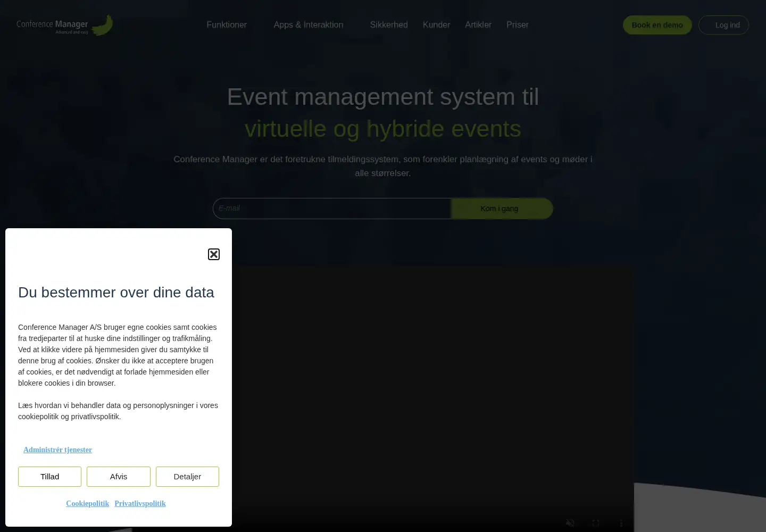Open the video player more options menu
Image resolution: width=766 pixels, height=532 pixels.
tap(621, 523)
